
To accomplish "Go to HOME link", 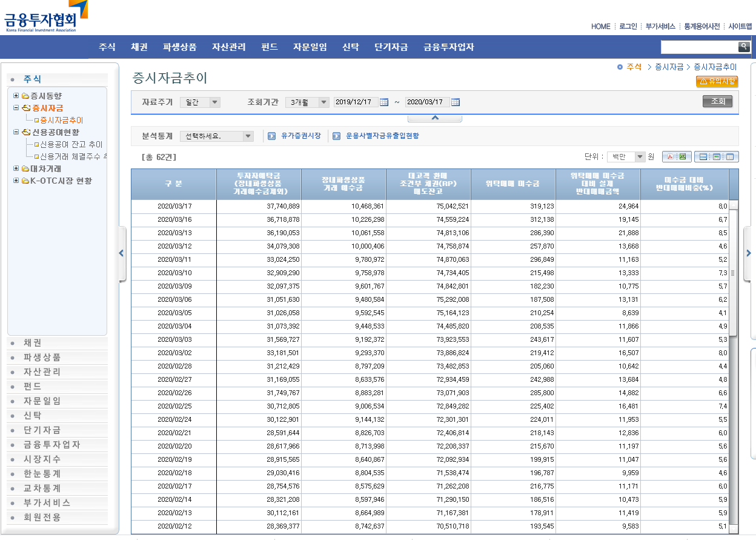I will click(x=601, y=26).
